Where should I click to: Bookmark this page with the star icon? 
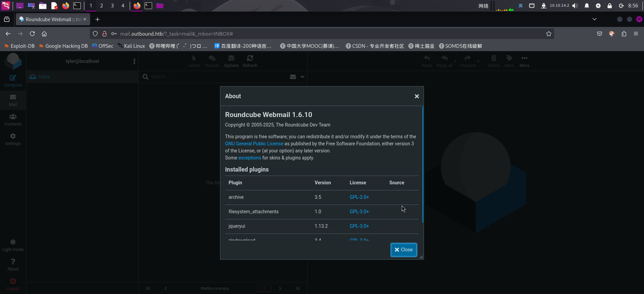(549, 34)
